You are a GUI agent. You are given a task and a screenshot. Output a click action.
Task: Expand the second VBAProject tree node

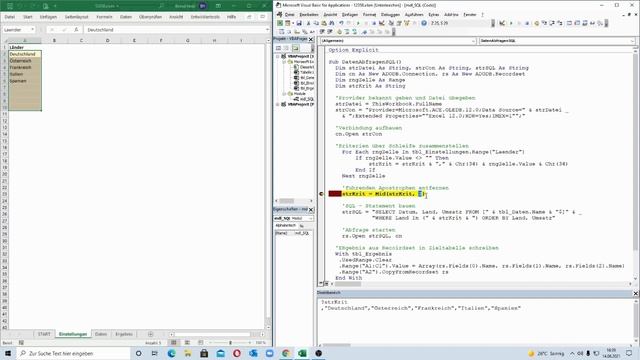278,104
